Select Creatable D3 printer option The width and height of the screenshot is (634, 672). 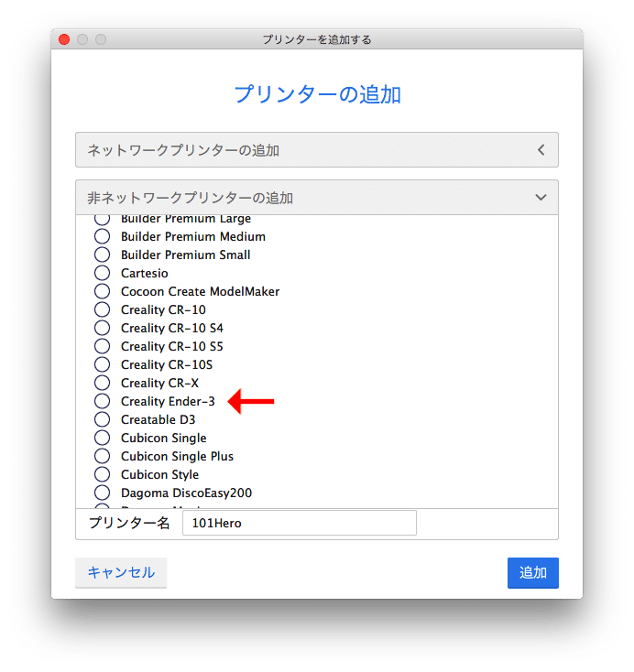[x=103, y=419]
